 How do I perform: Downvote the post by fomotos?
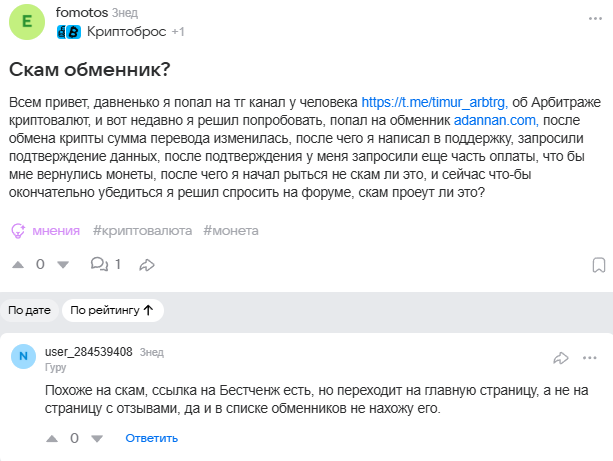pos(63,265)
